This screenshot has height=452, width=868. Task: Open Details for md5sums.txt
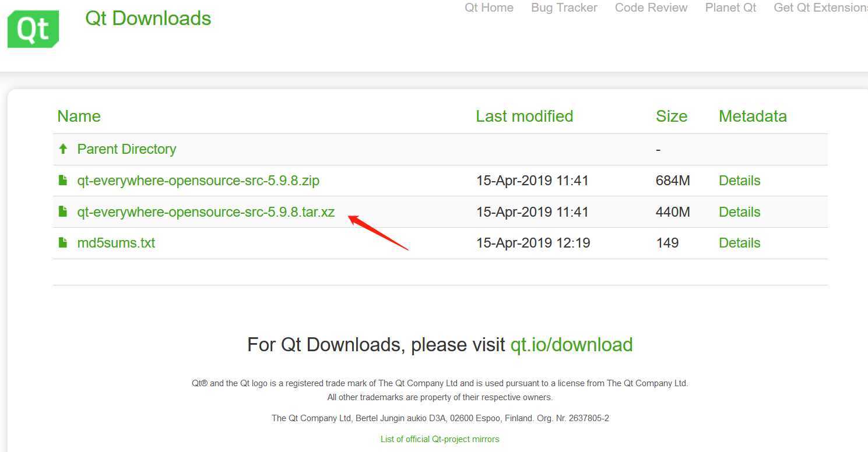point(739,243)
